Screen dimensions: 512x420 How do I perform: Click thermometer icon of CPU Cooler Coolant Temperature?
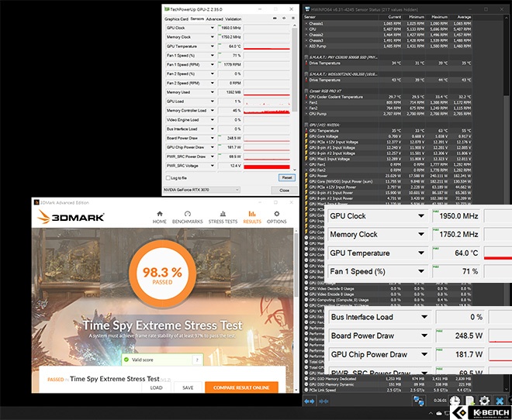point(306,97)
